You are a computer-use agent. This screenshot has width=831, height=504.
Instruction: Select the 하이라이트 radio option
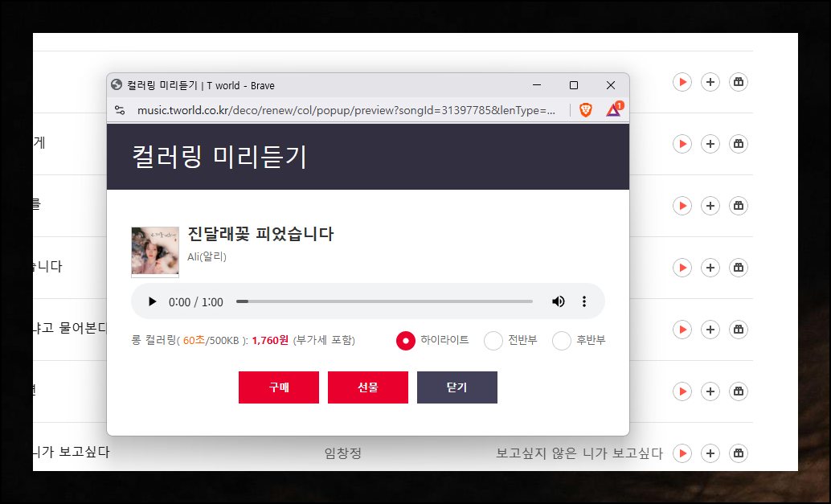(x=405, y=341)
